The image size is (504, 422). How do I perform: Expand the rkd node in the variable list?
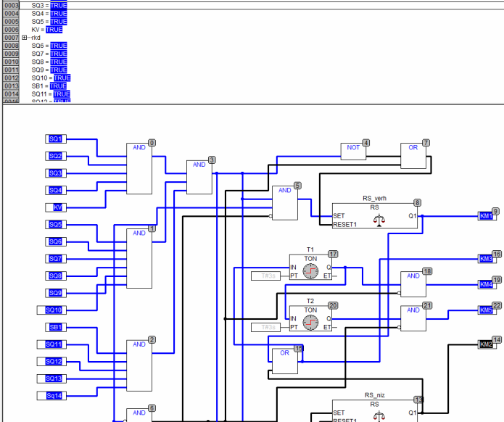coord(25,38)
